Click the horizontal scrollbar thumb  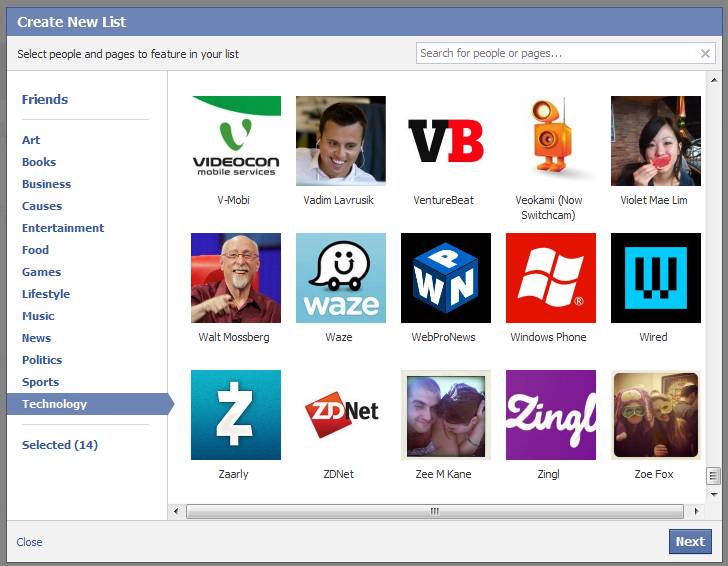tap(435, 511)
